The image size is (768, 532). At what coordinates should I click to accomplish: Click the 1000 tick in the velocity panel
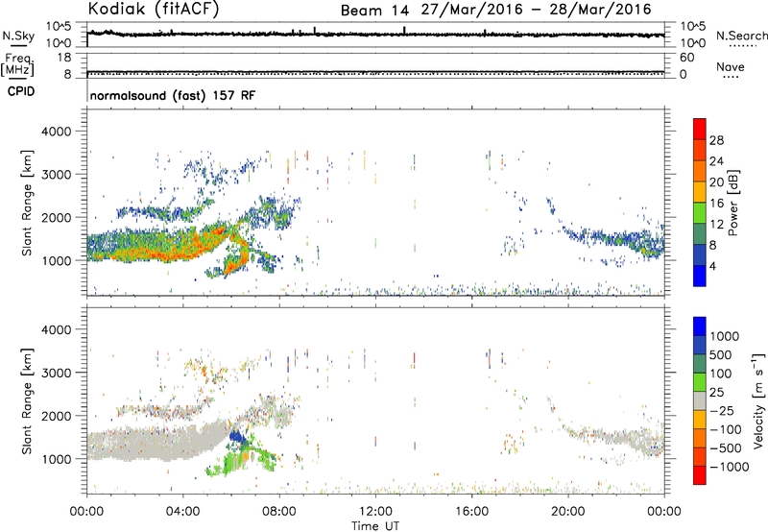57,459
